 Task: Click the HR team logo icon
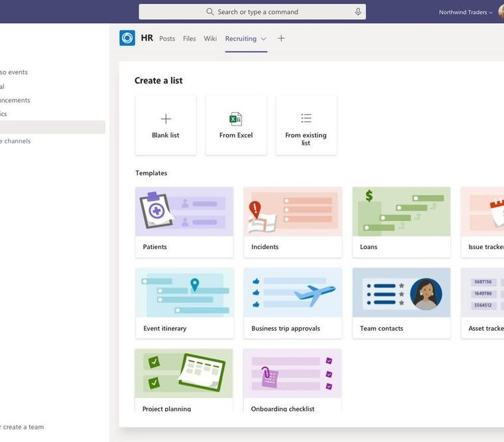127,38
